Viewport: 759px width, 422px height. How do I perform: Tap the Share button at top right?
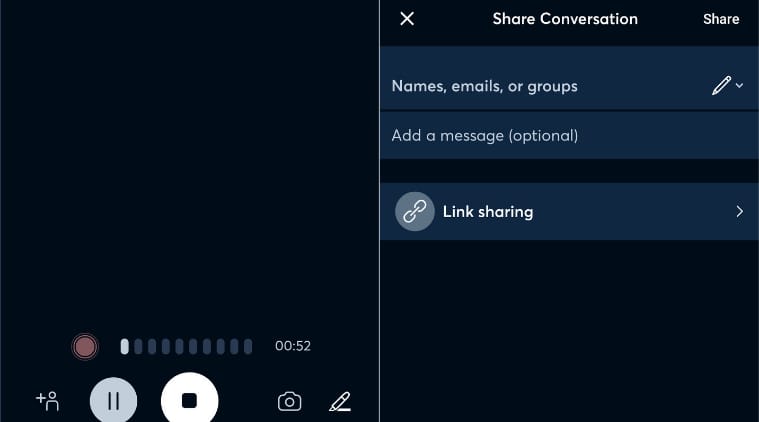pos(721,19)
